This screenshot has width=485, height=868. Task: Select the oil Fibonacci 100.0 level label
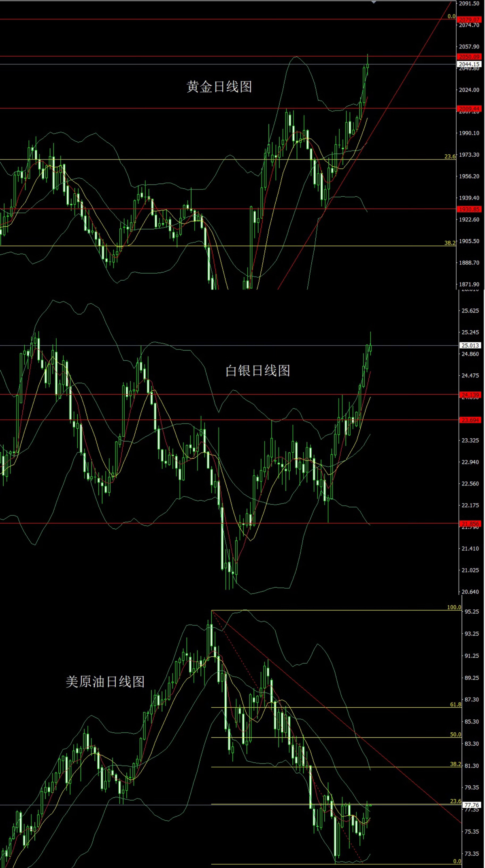[x=454, y=607]
